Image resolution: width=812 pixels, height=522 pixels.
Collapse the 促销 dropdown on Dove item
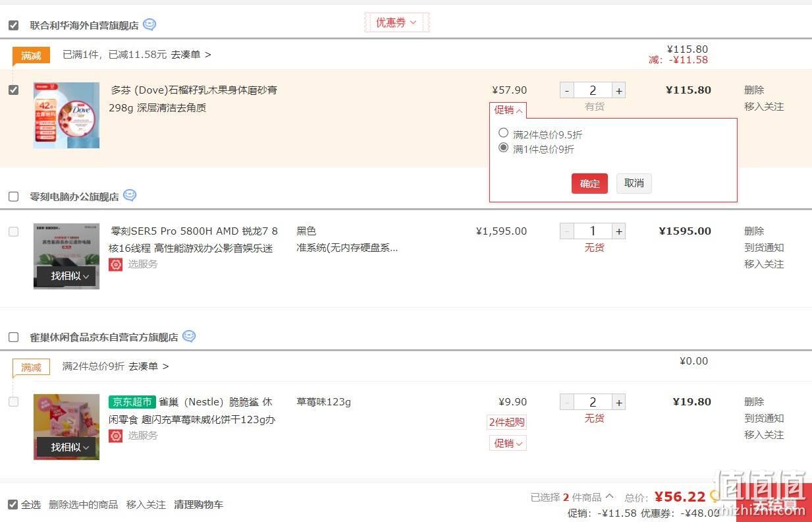pos(508,110)
